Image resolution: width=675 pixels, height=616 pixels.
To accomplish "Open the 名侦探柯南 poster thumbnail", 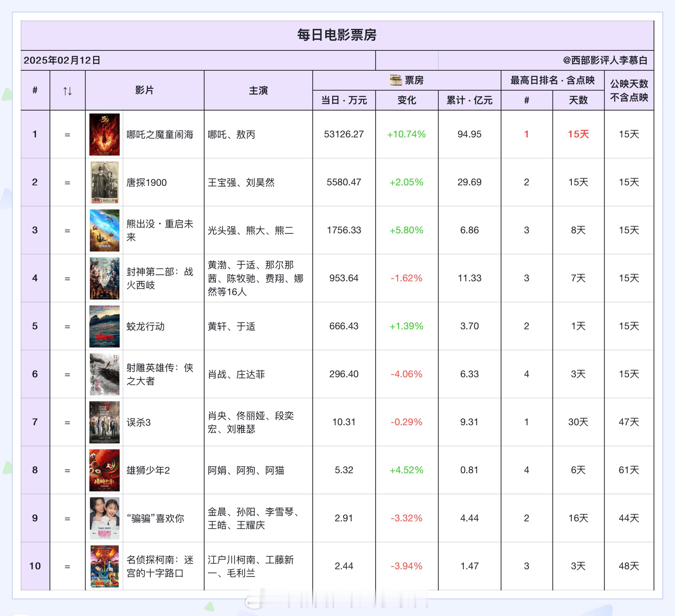I will 104,566.
